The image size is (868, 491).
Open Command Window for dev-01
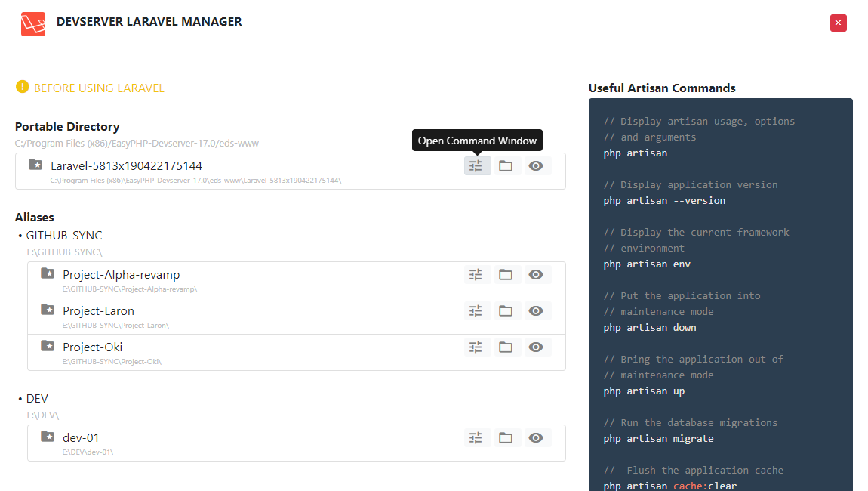coord(476,437)
